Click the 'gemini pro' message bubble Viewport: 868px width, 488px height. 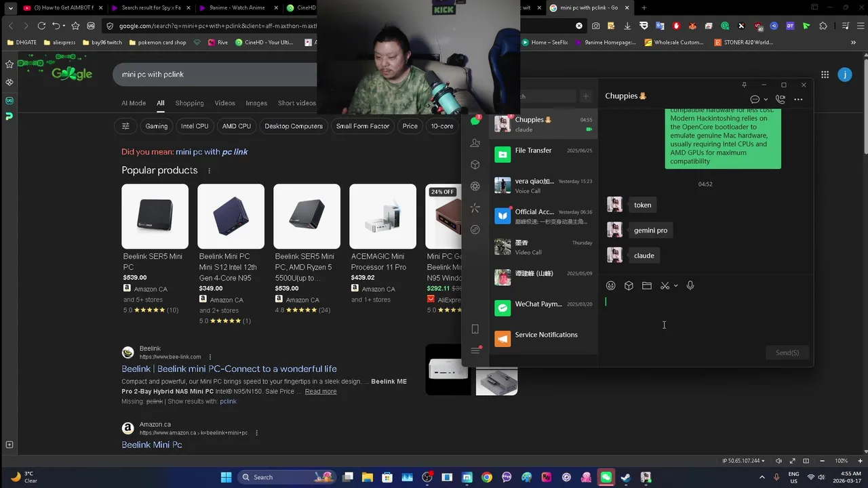(650, 230)
